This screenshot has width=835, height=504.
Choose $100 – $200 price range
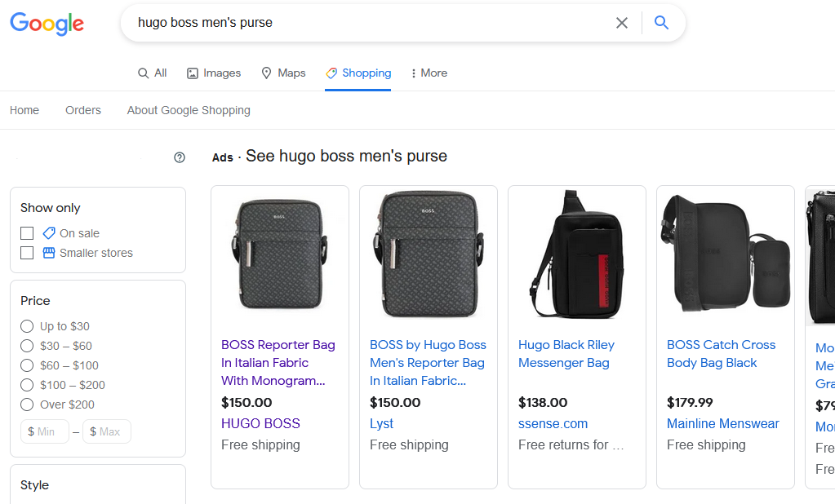(27, 385)
